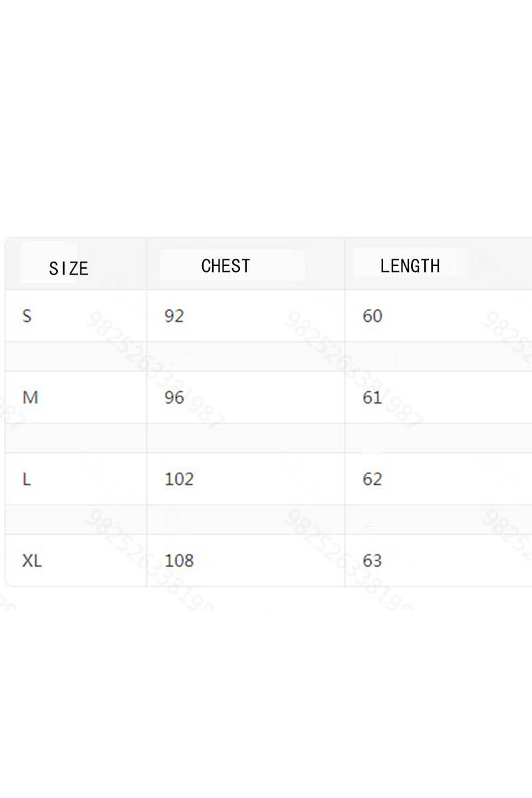Click empty chest cell between 92 and 96
This screenshot has width=532, height=798.
(x=245, y=356)
